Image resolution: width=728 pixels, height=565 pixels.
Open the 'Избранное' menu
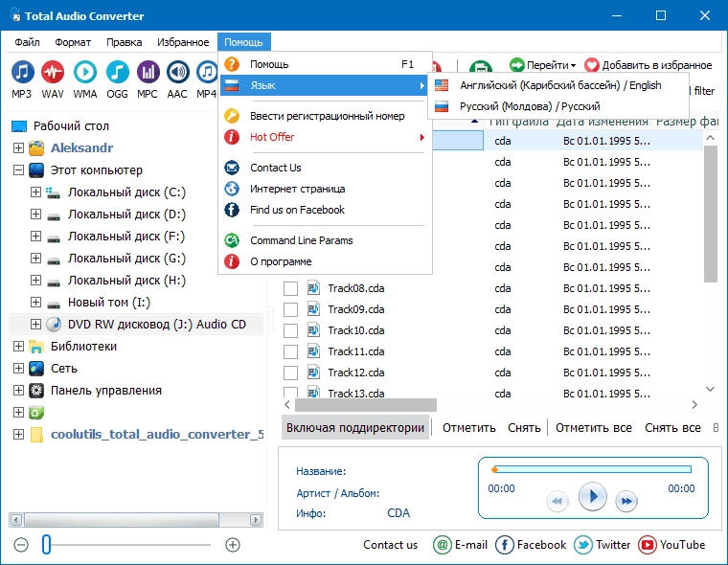click(x=183, y=42)
